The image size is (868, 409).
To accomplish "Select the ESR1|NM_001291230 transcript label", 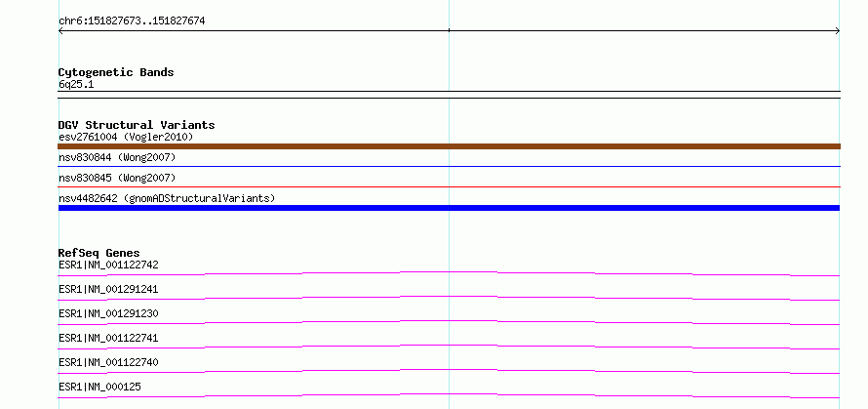I will (x=108, y=313).
